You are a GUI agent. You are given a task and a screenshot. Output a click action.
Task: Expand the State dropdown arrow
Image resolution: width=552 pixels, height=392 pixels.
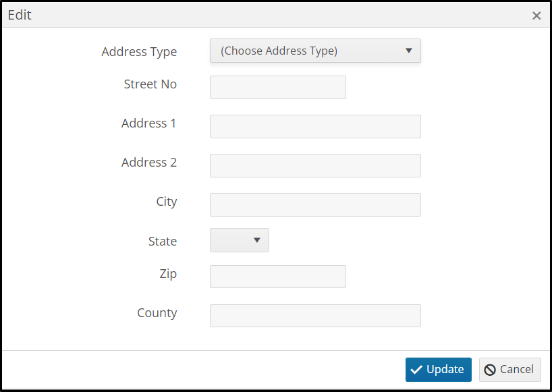point(257,240)
